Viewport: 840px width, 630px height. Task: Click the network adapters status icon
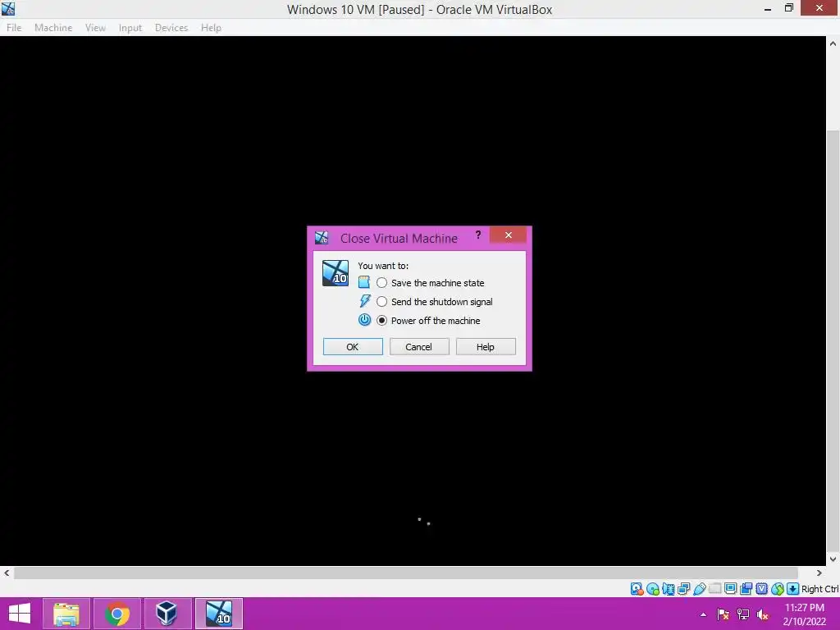pos(683,589)
